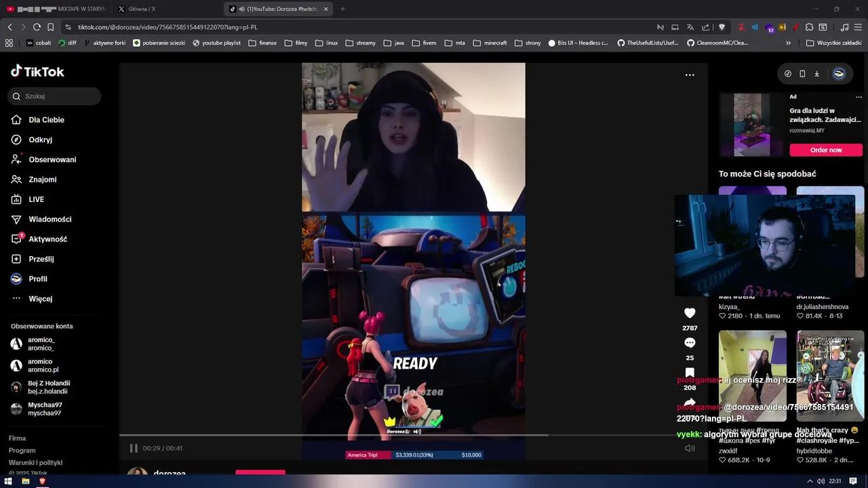This screenshot has width=868, height=488.
Task: Open File Explorer from taskbar
Action: 25,481
